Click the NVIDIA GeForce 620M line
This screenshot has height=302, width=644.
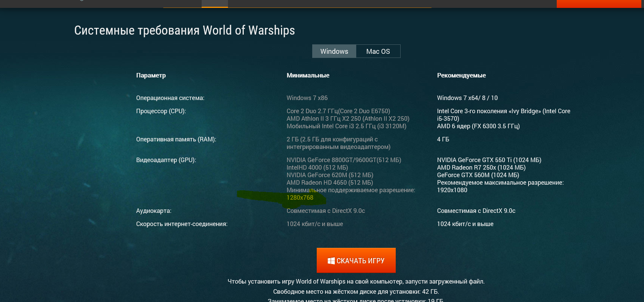330,175
